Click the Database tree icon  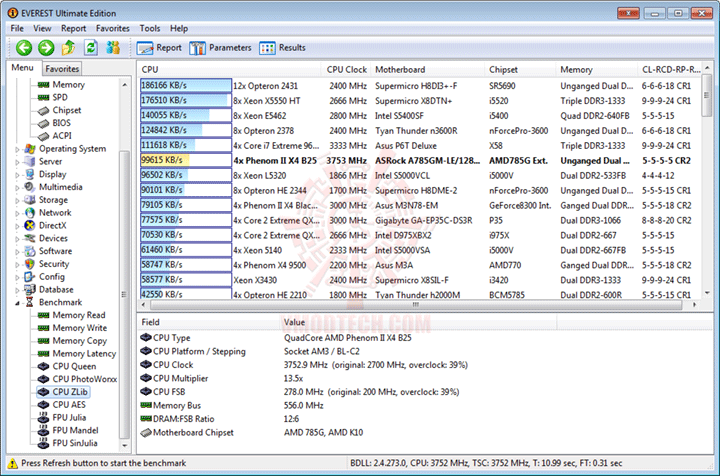pos(30,290)
